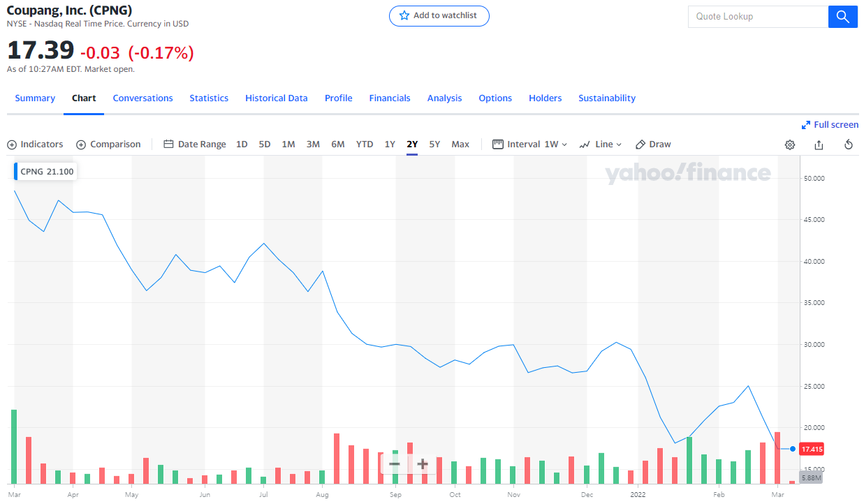
Task: Click the Line chart type icon
Action: point(585,144)
